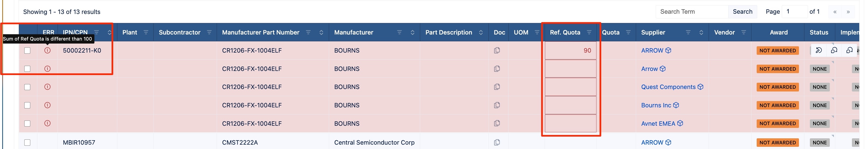
Task: Open the Subcontractor column filter icon
Action: pos(209,32)
